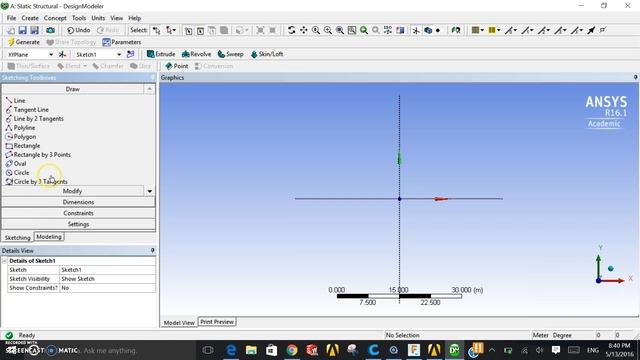Select the Polyline draw tool

click(x=20, y=128)
